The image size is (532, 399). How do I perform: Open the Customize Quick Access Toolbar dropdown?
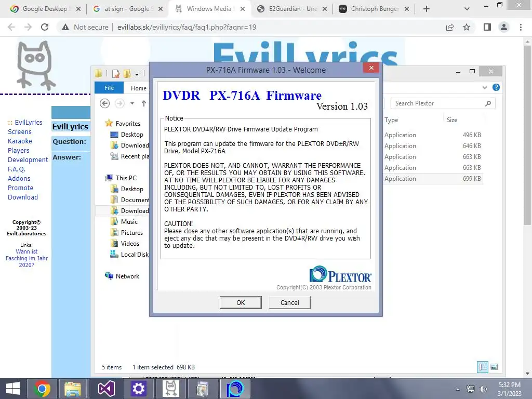[137, 74]
